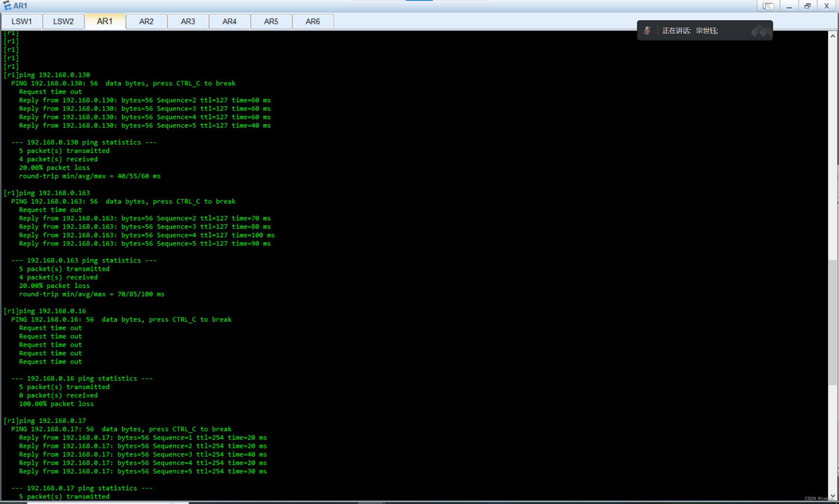Click the detach-window icon in title bar
This screenshot has width=839, height=504.
click(768, 6)
